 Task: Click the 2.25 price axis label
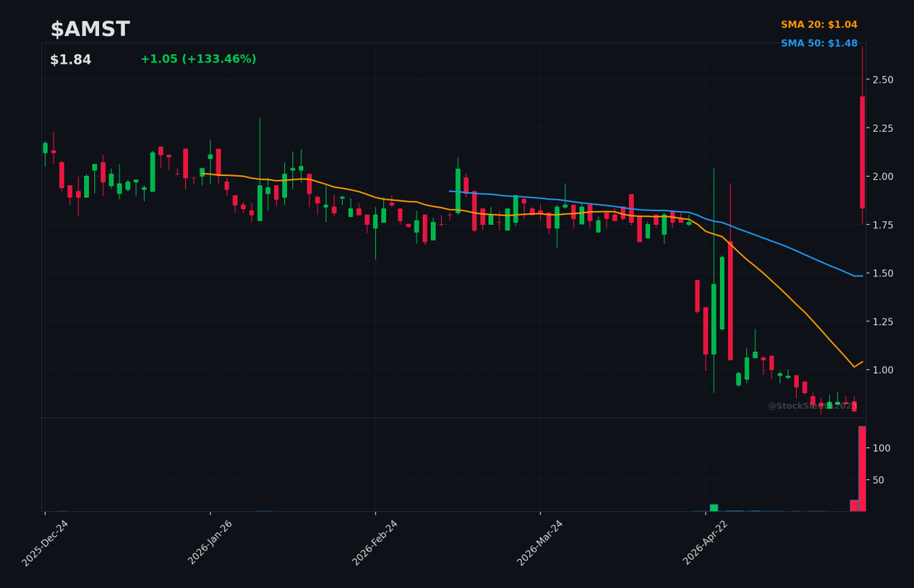[883, 128]
